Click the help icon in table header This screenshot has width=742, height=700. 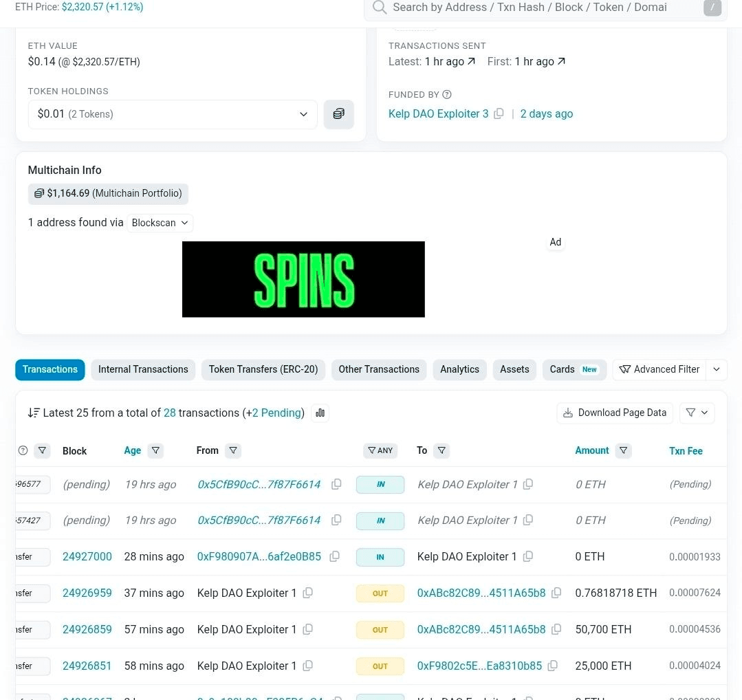pyautogui.click(x=23, y=450)
